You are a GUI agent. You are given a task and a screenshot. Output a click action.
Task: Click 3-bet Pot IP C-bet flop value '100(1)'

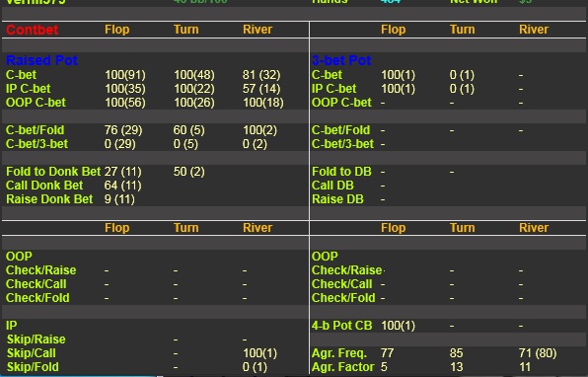coord(398,89)
